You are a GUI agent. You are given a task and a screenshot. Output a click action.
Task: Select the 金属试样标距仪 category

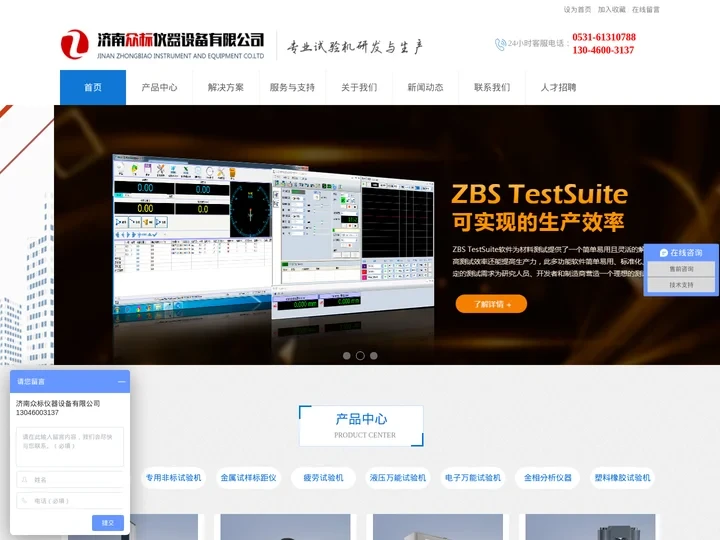[x=248, y=478]
